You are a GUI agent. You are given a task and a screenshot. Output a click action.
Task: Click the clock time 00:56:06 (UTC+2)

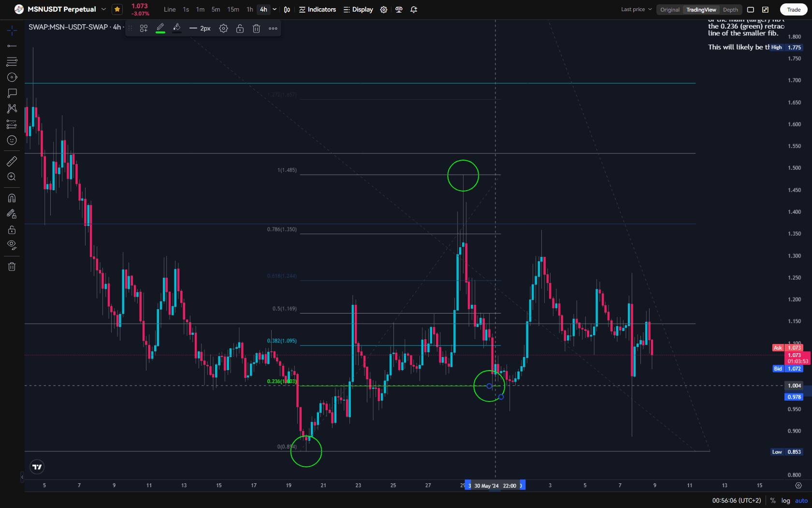737,501
